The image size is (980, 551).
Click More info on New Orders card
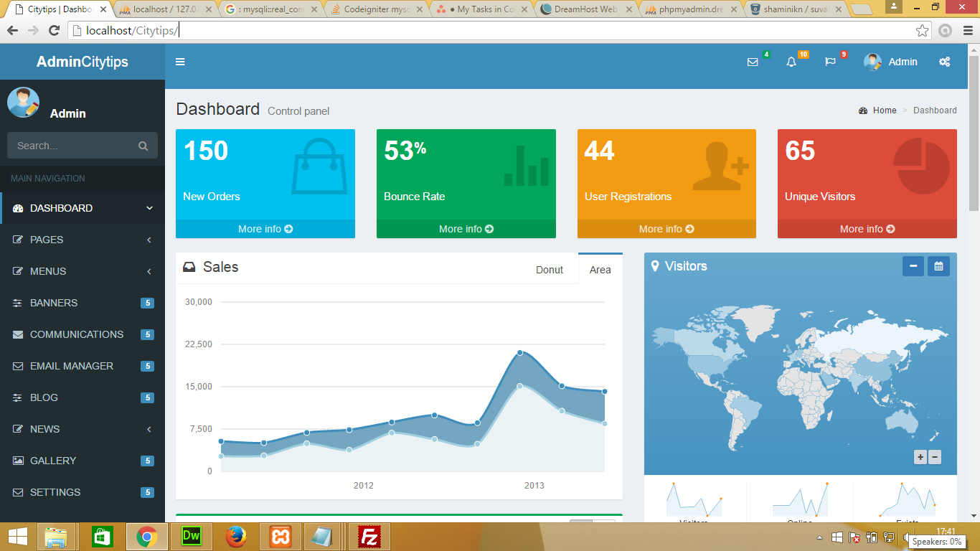pyautogui.click(x=265, y=229)
